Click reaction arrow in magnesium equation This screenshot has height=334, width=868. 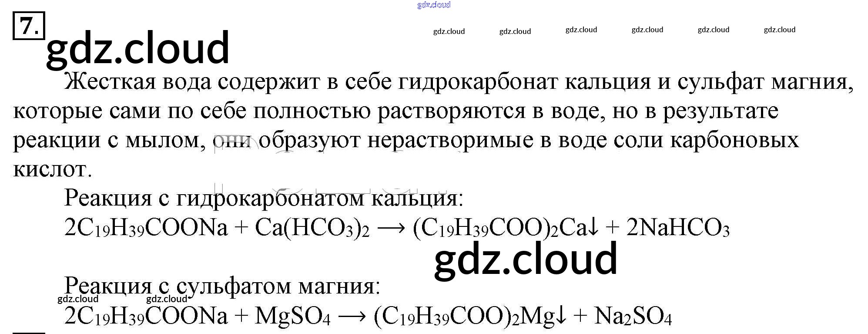pos(352,316)
